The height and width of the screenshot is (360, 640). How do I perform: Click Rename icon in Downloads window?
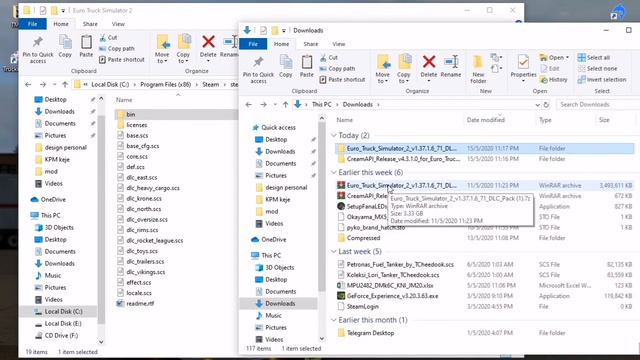coord(451,62)
